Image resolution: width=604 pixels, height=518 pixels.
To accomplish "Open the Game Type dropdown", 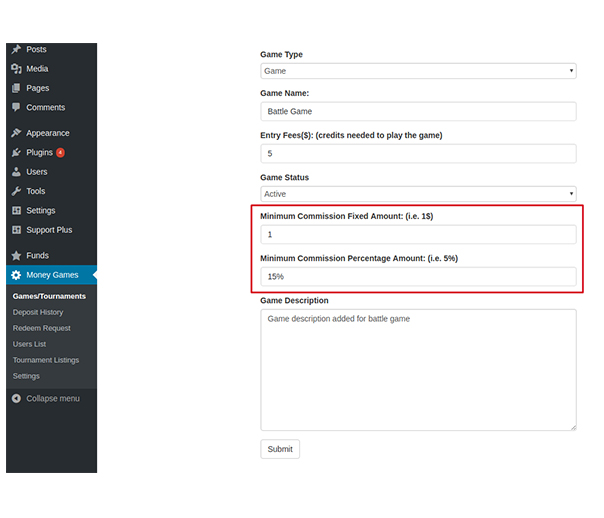I will point(418,71).
